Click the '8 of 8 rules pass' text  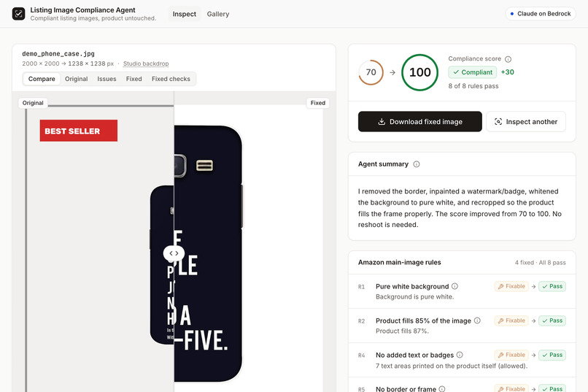pos(473,86)
